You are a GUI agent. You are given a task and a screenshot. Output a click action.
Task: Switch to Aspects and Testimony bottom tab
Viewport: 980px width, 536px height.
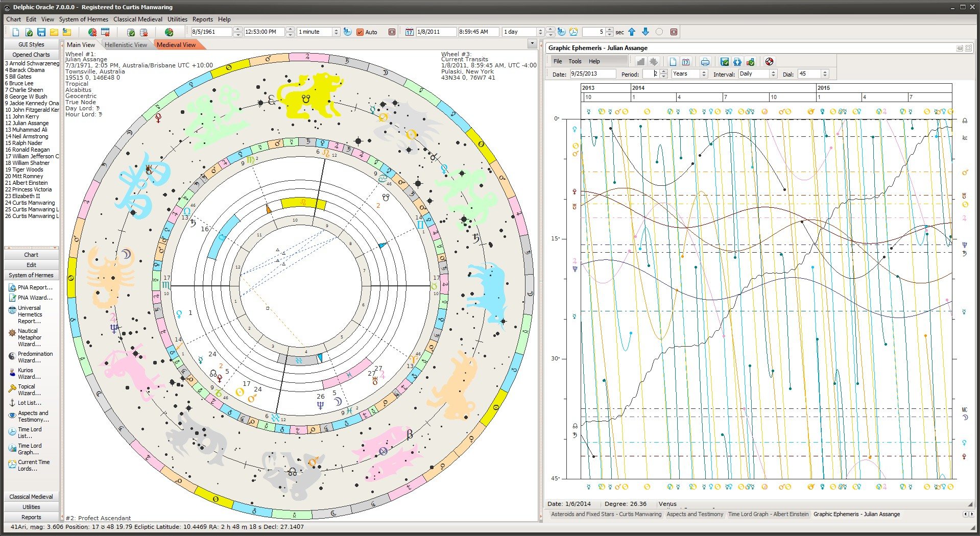click(x=695, y=514)
